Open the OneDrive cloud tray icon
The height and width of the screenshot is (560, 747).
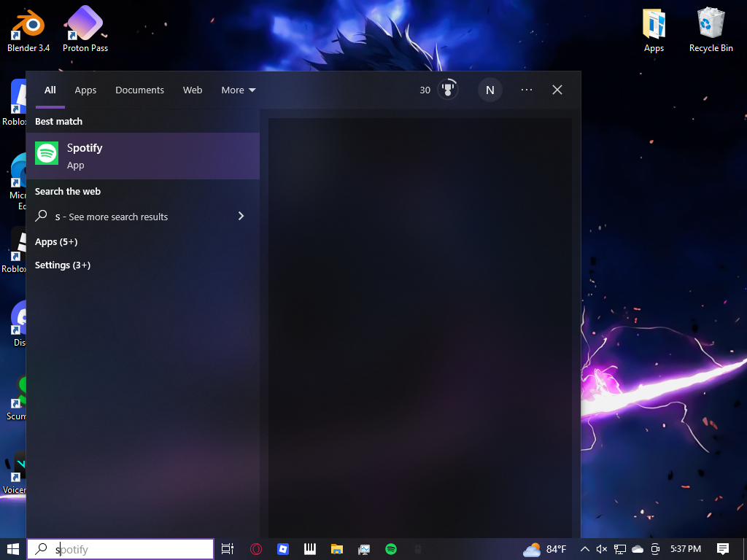(638, 549)
